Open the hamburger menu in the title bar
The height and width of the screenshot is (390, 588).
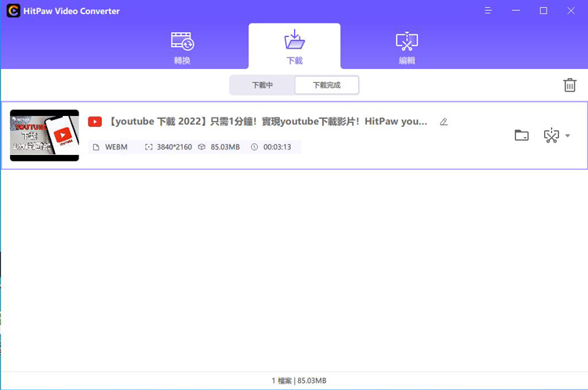point(488,10)
